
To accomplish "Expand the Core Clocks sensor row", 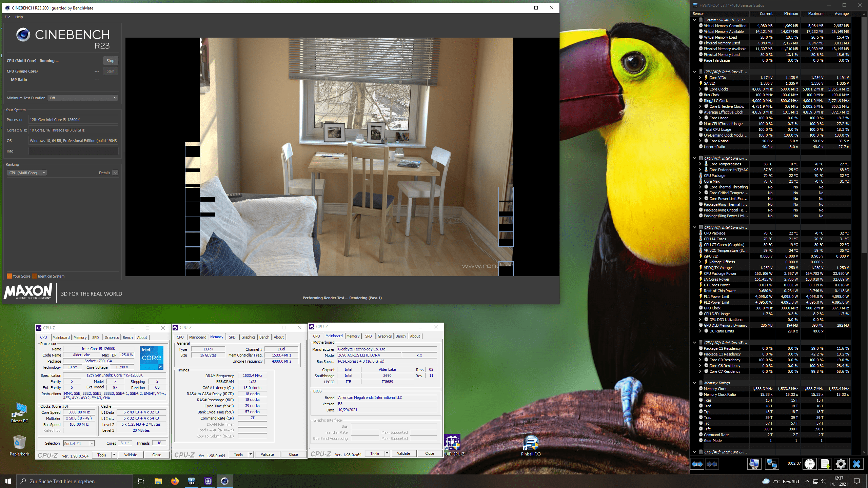I will pos(700,89).
